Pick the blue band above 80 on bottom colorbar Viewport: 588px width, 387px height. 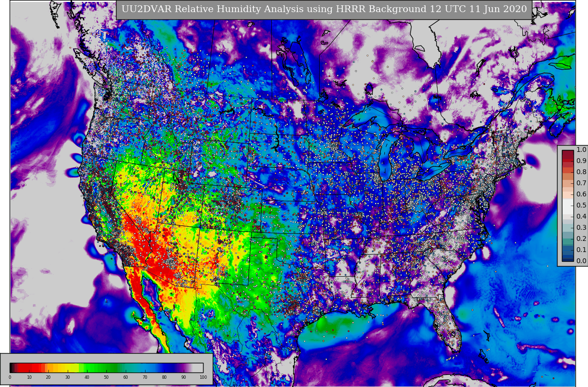[x=164, y=368]
